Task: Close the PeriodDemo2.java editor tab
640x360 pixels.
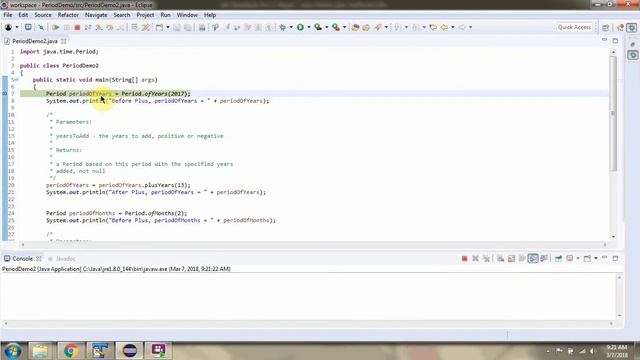Action: [x=64, y=41]
